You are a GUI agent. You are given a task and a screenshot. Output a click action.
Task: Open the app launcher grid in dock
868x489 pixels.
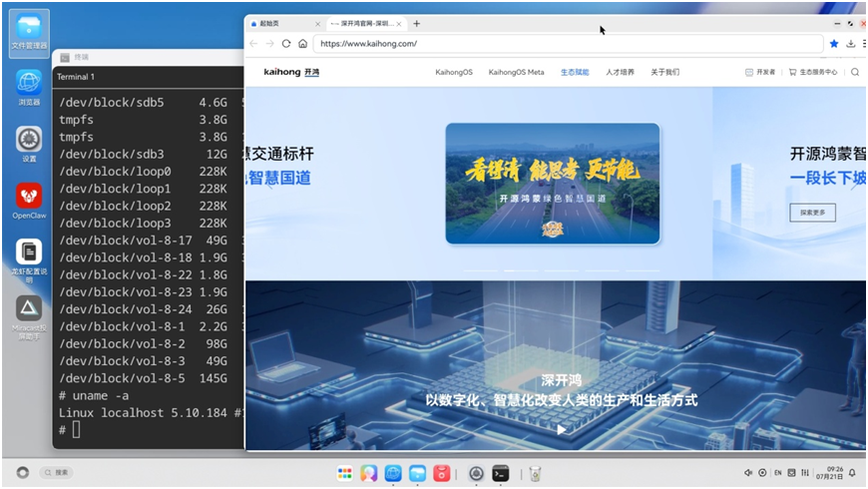345,473
